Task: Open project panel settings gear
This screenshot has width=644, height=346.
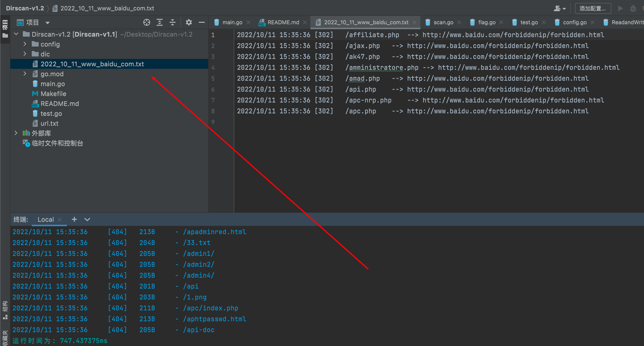Action: tap(189, 23)
